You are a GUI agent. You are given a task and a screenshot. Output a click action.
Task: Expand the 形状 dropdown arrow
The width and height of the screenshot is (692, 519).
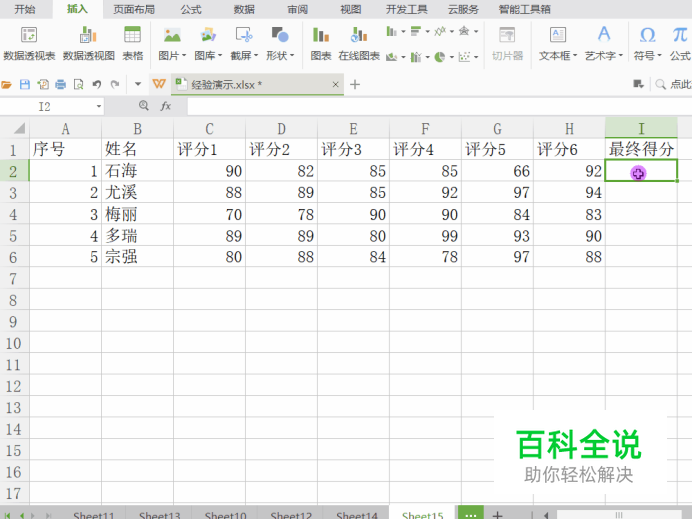tap(292, 56)
